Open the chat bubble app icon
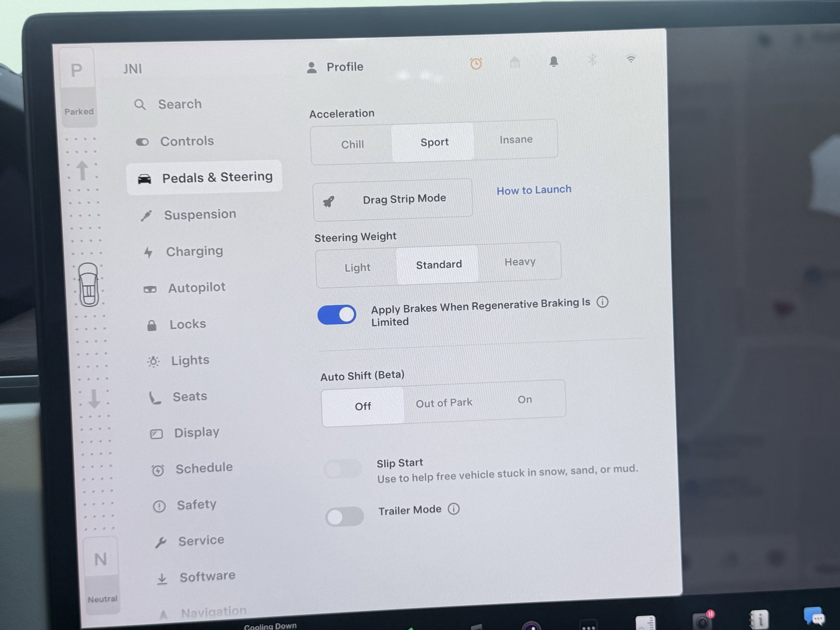 click(x=813, y=616)
